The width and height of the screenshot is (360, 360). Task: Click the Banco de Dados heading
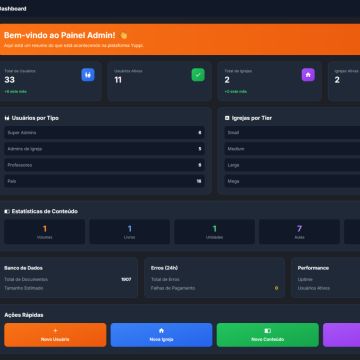[23, 268]
